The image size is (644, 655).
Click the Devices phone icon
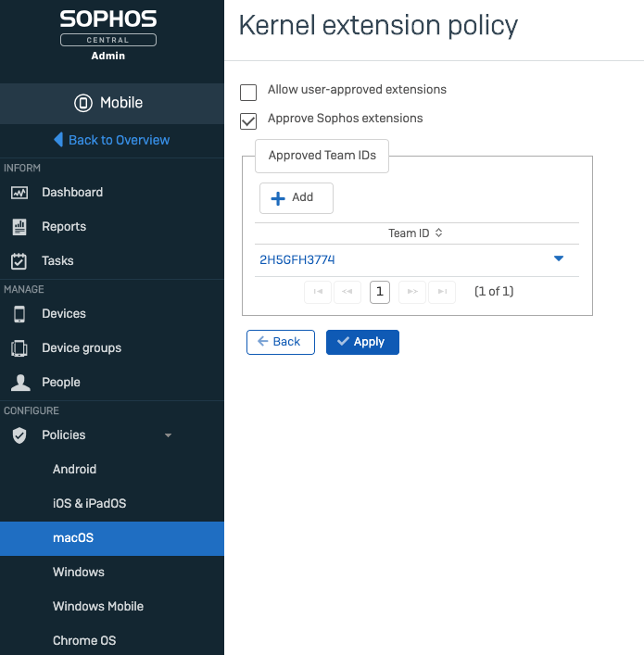click(19, 314)
